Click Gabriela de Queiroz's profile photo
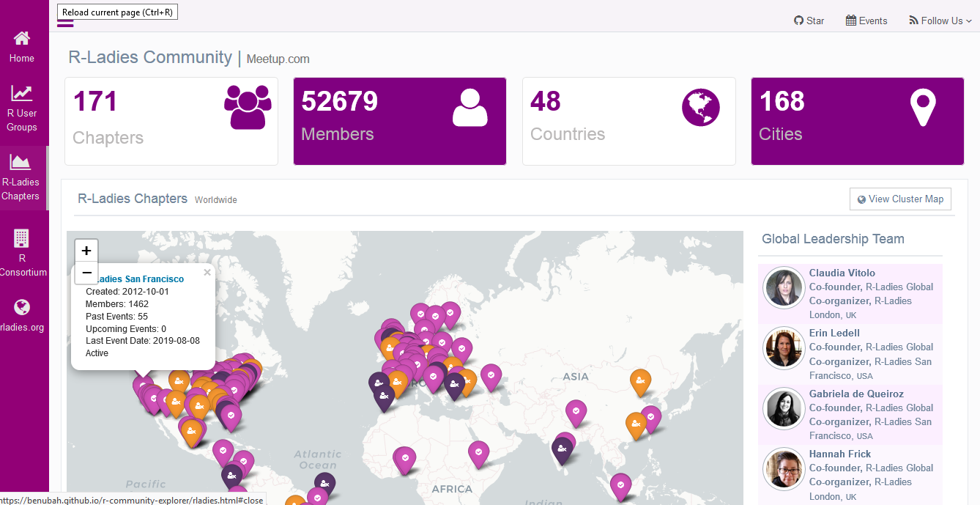The width and height of the screenshot is (980, 505). pyautogui.click(x=784, y=408)
